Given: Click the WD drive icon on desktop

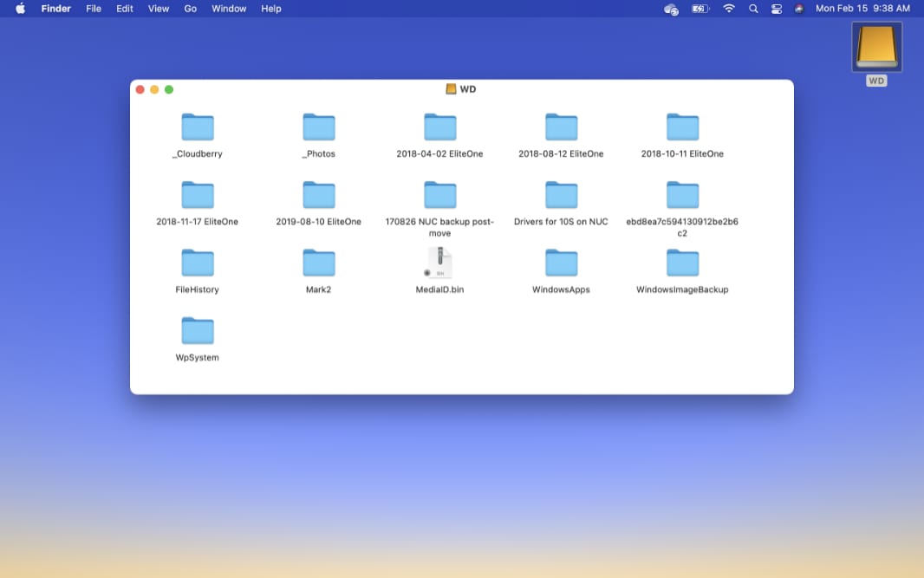Looking at the screenshot, I should pyautogui.click(x=876, y=48).
